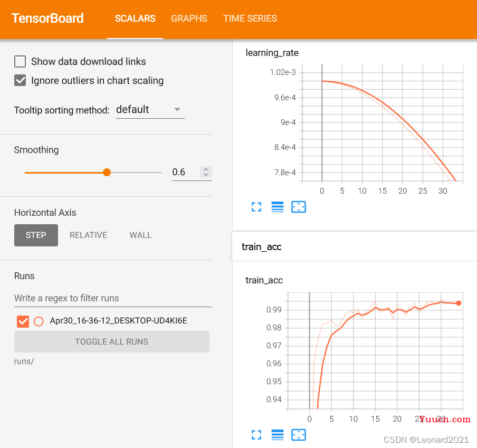Set horizontal axis to STEP
The height and width of the screenshot is (448, 477).
point(36,235)
